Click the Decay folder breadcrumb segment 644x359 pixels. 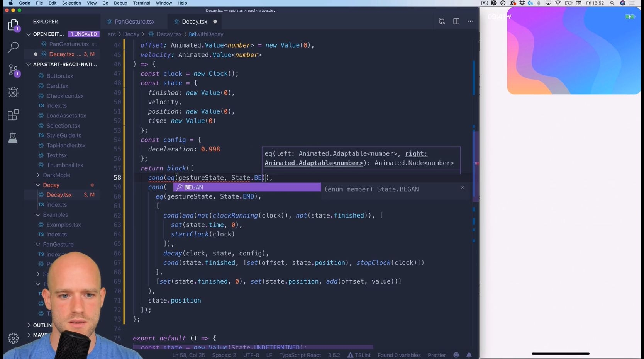click(131, 34)
